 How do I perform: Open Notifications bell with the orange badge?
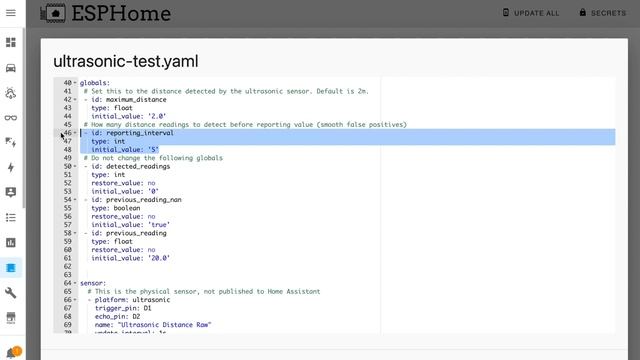click(x=13, y=352)
